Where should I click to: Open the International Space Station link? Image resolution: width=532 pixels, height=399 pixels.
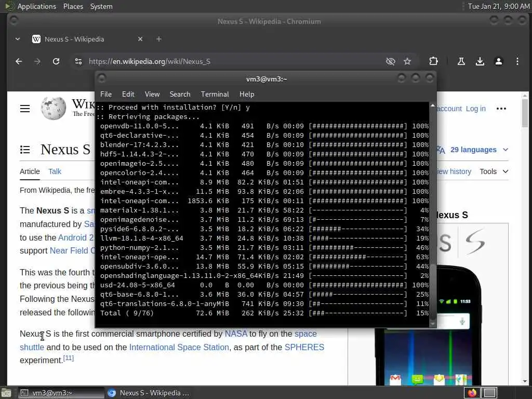click(x=179, y=348)
